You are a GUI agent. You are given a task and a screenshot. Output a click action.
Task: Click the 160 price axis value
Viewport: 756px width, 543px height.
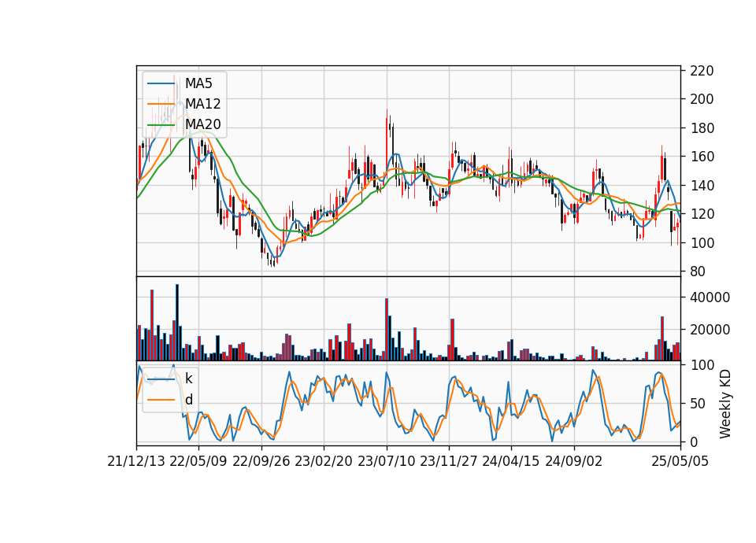702,157
